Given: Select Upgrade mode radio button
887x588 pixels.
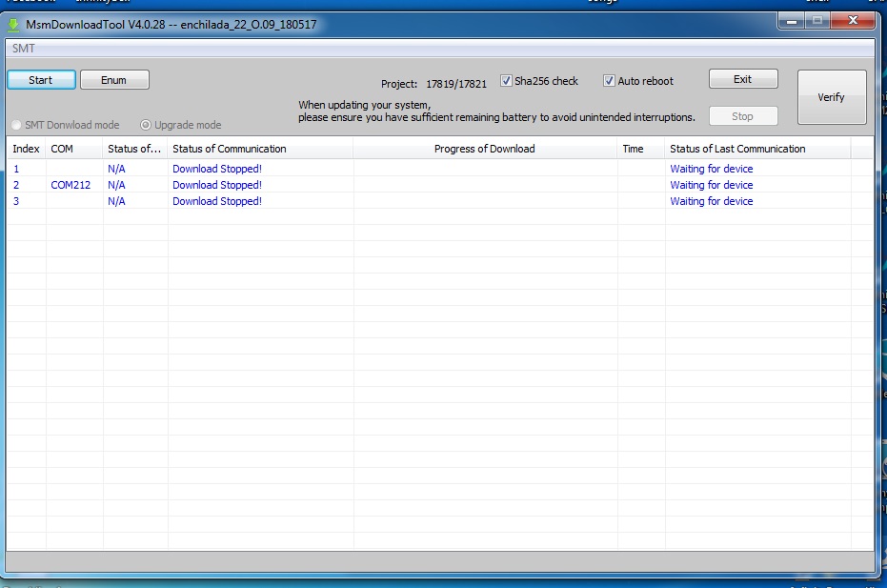Looking at the screenshot, I should 146,125.
